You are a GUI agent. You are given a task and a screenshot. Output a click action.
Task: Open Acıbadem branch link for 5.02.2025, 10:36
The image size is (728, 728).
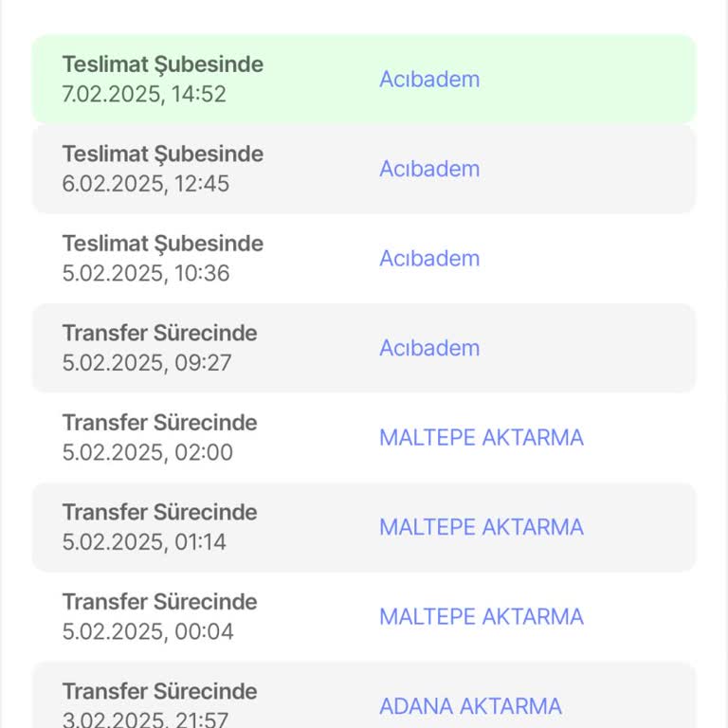pos(429,259)
